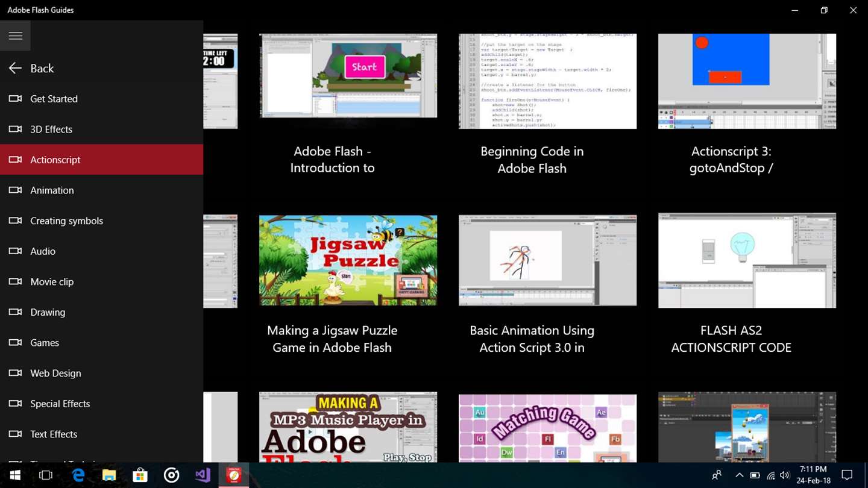Click the Adobe Flash Guides taskbar icon
The width and height of the screenshot is (868, 488).
click(234, 475)
